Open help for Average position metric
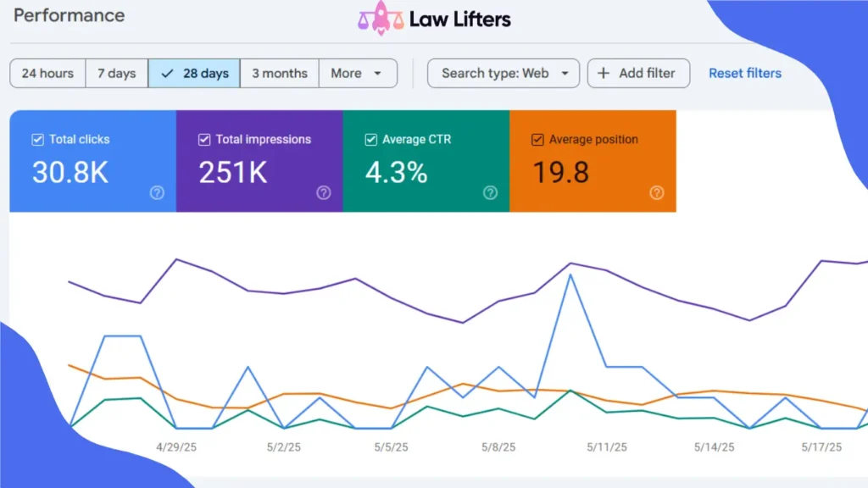Viewport: 868px width, 488px height. [657, 192]
